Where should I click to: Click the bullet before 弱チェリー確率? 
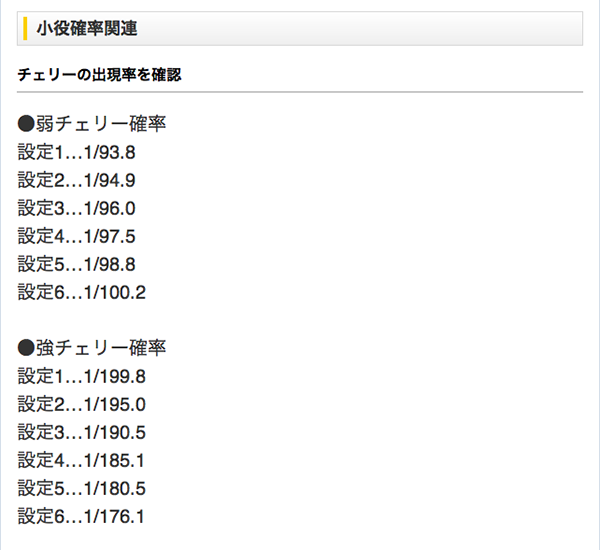click(x=27, y=125)
